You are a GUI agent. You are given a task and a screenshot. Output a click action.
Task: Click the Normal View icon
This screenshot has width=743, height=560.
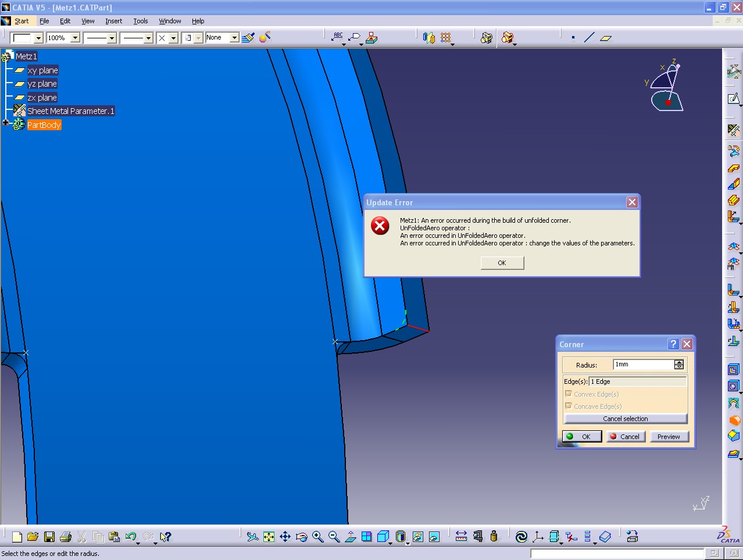click(x=350, y=537)
